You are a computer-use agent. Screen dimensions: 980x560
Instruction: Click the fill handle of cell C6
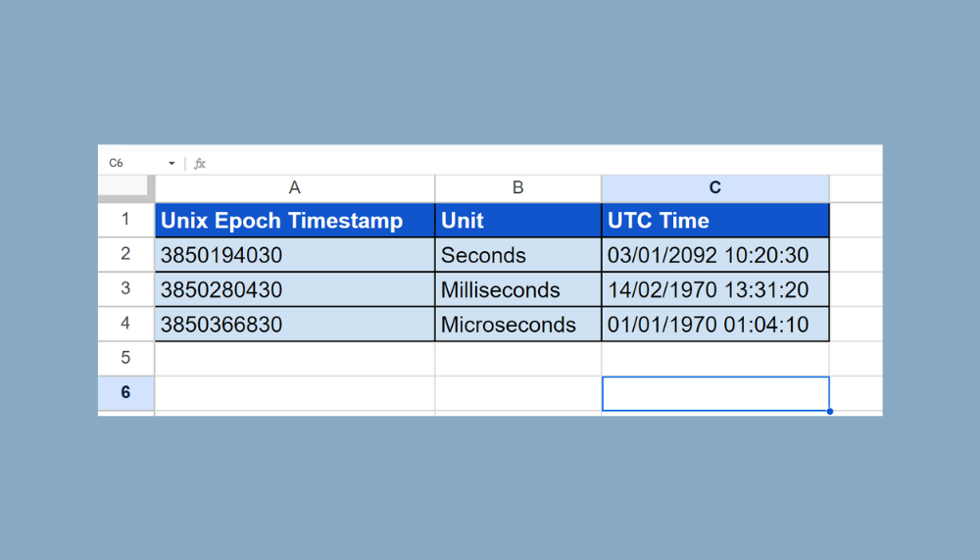tap(829, 411)
